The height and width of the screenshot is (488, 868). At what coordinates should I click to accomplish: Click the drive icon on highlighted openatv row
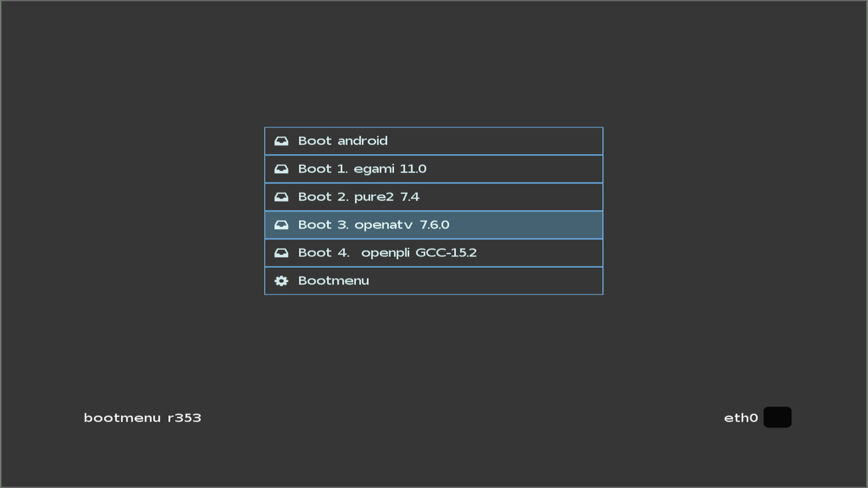coord(281,225)
